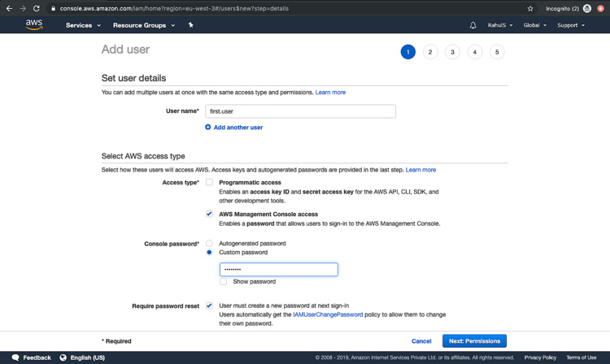The width and height of the screenshot is (610, 364).
Task: Expand the Global region dropdown
Action: 534,25
